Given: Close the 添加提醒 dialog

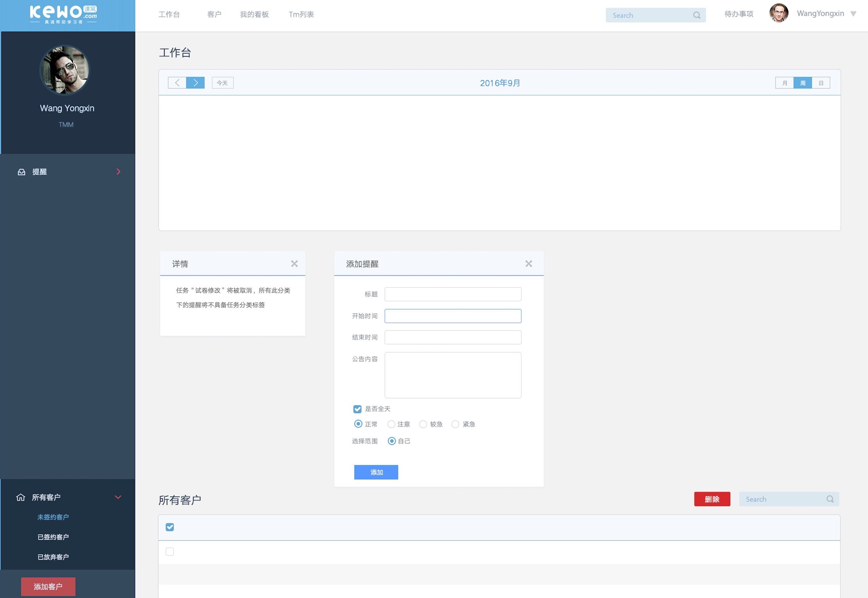Looking at the screenshot, I should pyautogui.click(x=528, y=264).
